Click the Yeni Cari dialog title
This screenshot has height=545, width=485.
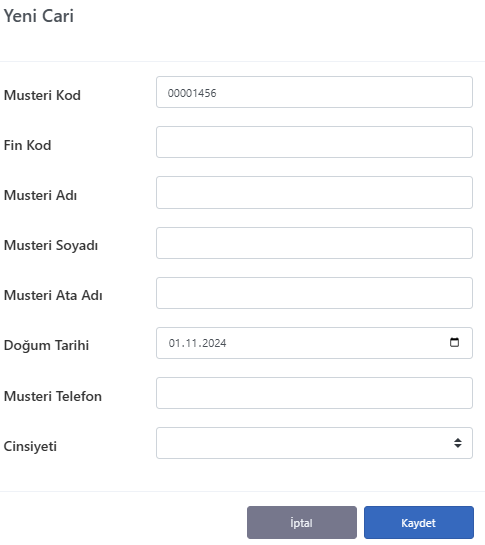pos(39,16)
